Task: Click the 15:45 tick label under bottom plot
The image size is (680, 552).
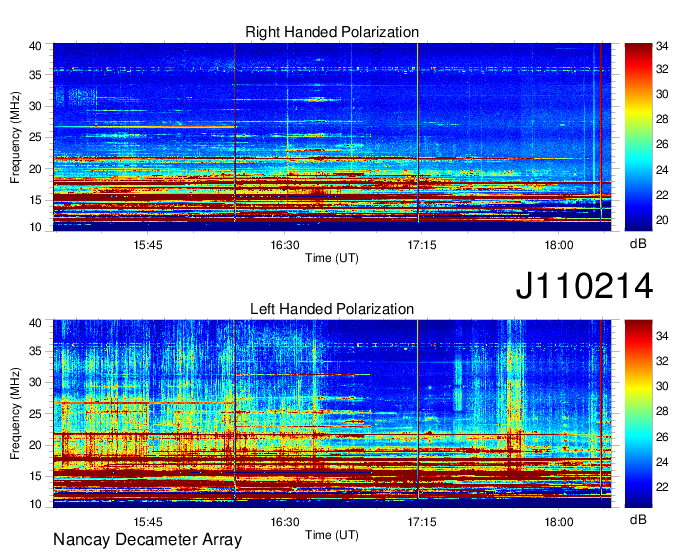Action: click(x=148, y=522)
